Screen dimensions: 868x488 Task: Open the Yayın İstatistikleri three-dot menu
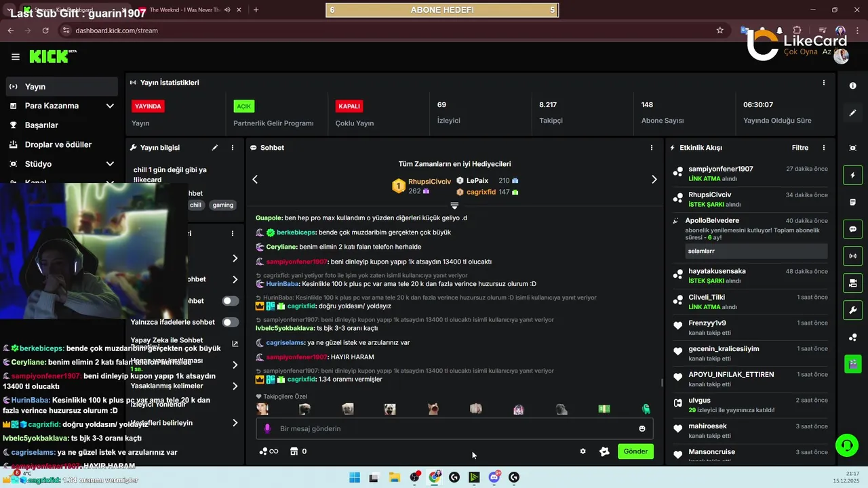[x=824, y=82]
